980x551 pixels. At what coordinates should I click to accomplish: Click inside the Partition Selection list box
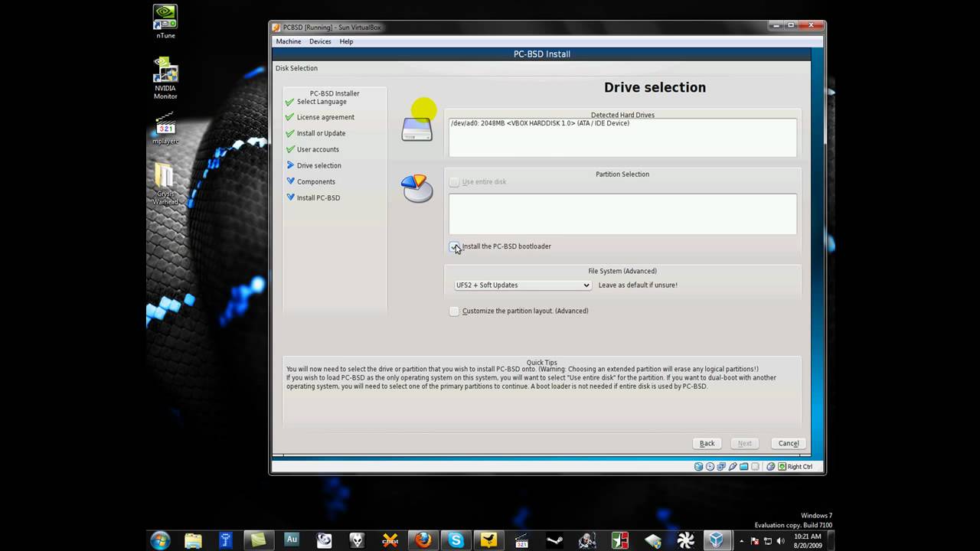[622, 214]
